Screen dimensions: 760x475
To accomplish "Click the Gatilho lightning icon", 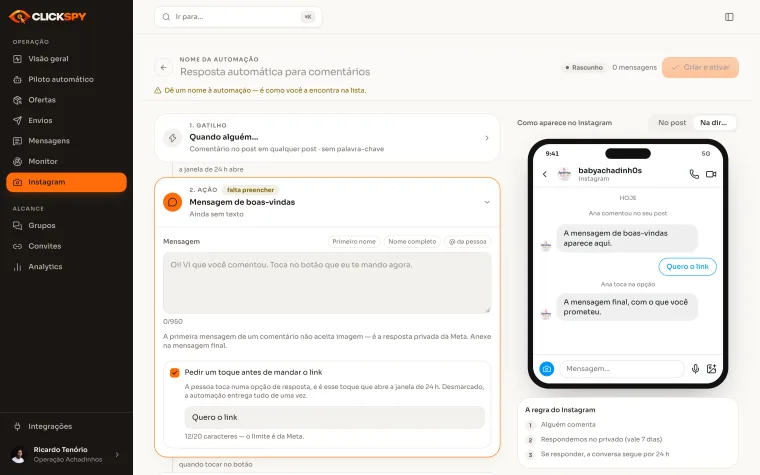I will (173, 138).
